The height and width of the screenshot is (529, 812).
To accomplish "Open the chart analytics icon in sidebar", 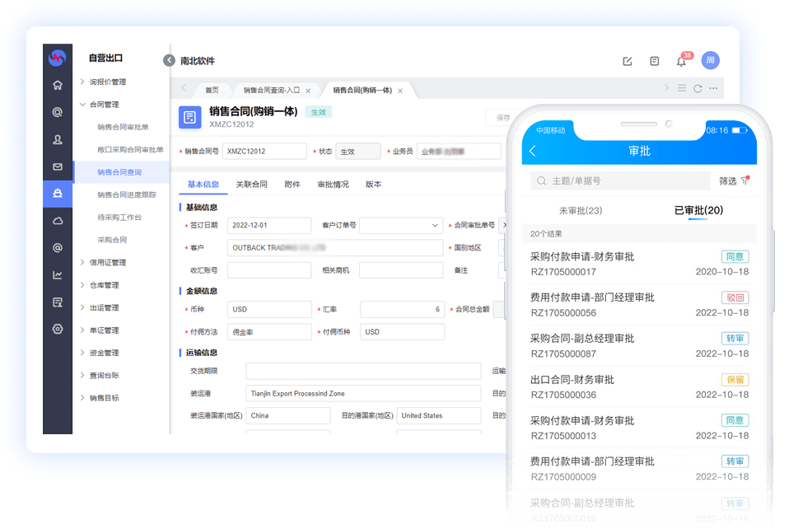I will coord(58,275).
